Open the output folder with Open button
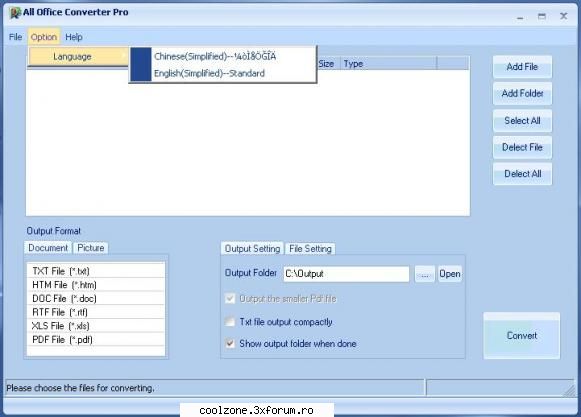581x417 pixels. pos(450,274)
